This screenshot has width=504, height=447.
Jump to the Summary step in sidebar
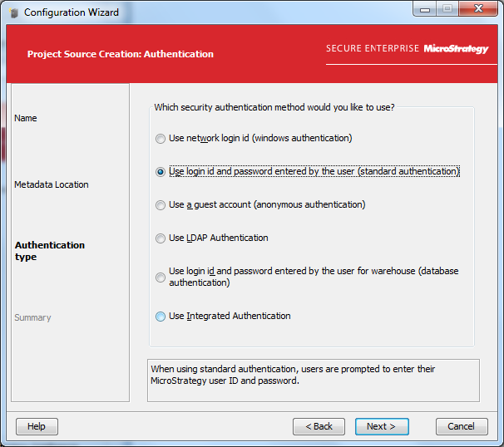click(x=32, y=317)
